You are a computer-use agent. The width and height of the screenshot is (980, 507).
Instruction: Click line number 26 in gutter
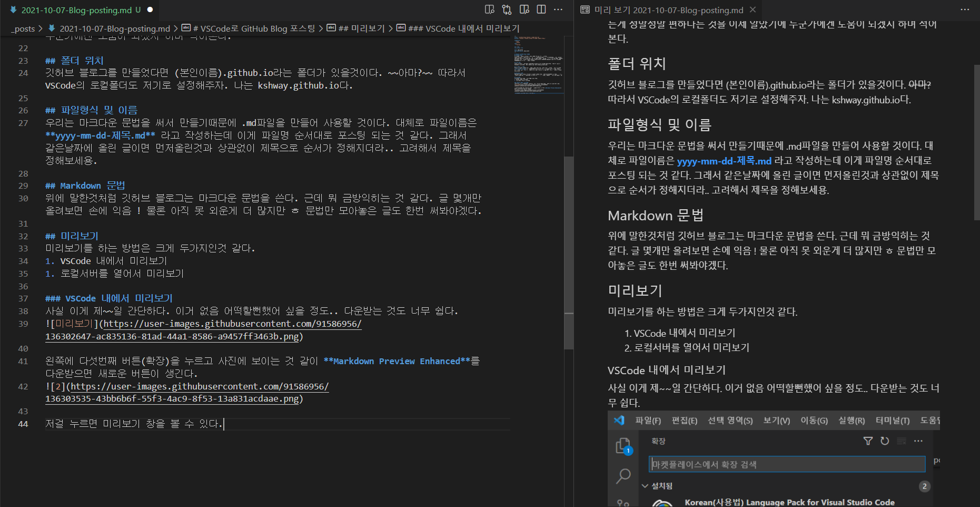23,110
